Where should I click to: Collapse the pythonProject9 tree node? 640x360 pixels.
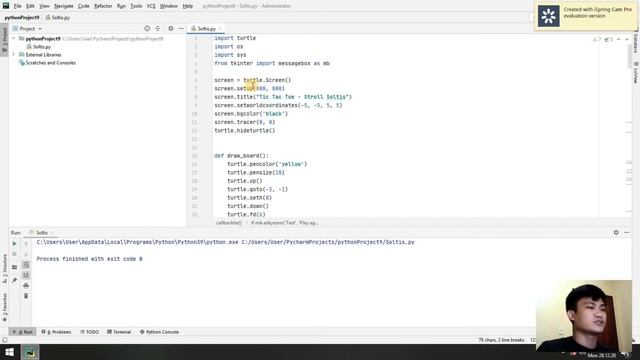[x=13, y=38]
